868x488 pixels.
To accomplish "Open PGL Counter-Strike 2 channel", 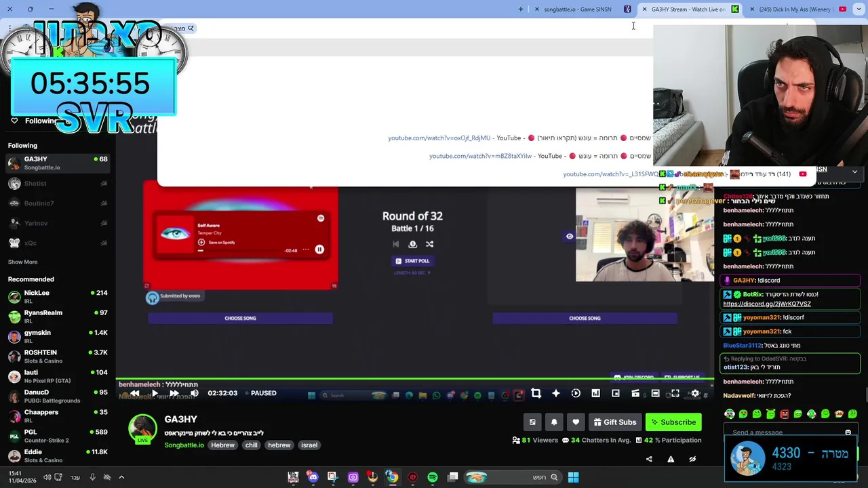I will [x=58, y=436].
